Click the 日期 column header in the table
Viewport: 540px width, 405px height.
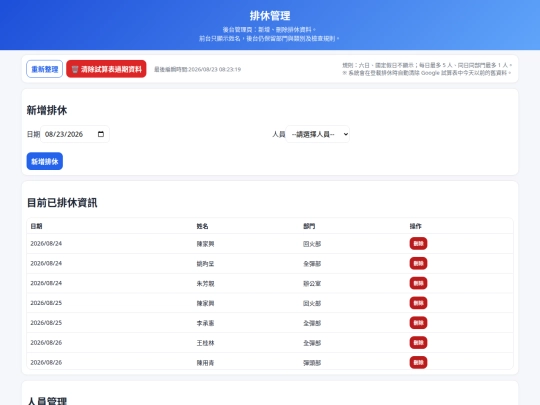pos(36,226)
